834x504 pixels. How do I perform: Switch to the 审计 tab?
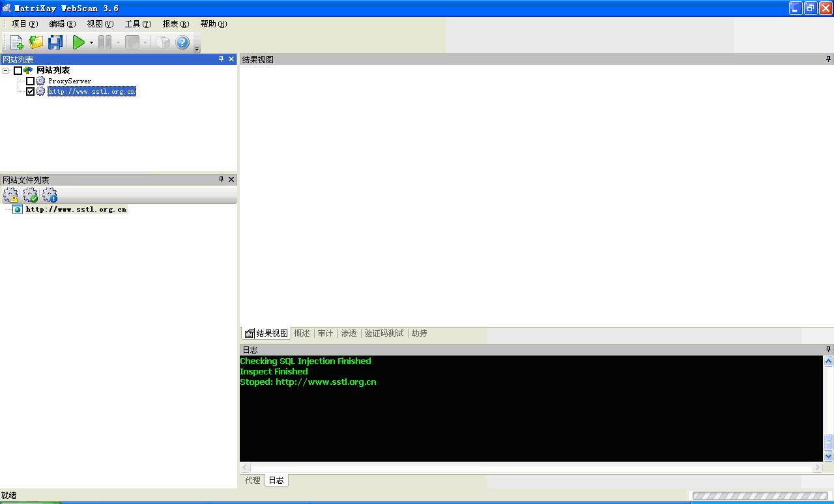coord(325,333)
